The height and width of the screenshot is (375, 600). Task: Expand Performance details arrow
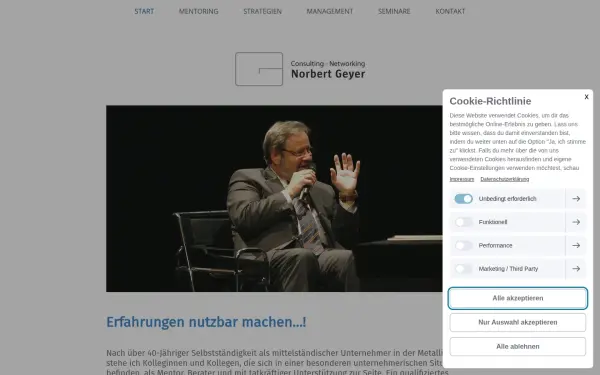coord(576,245)
